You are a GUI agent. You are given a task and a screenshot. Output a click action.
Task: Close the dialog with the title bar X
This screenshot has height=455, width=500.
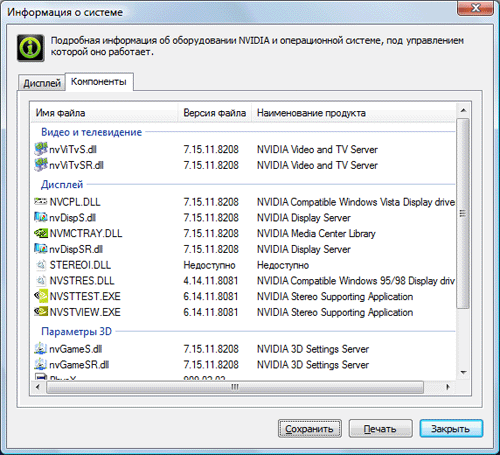click(x=475, y=7)
